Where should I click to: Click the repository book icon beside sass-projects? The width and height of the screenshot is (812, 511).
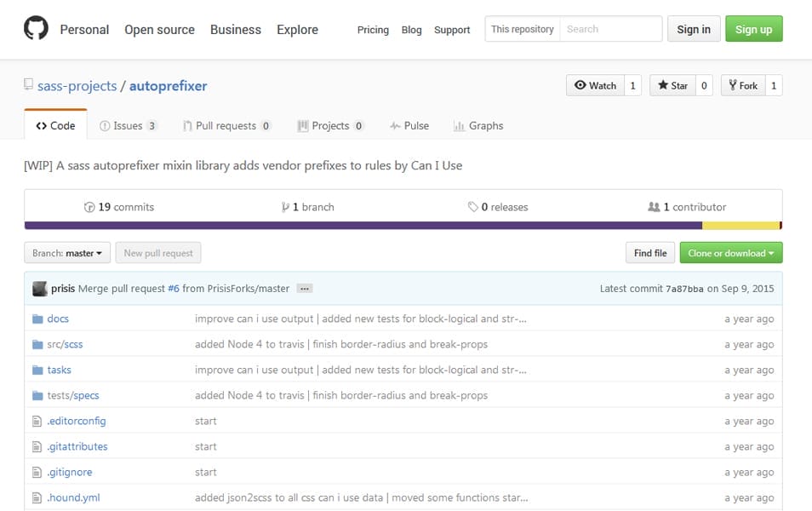(x=28, y=84)
